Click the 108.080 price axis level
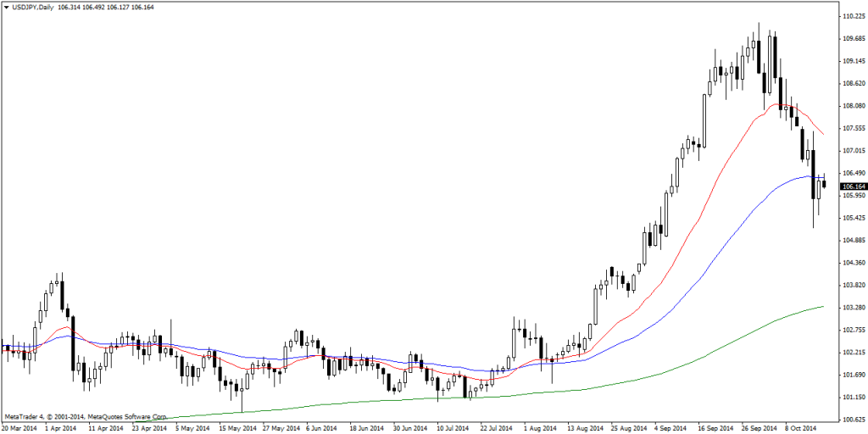 [x=854, y=106]
